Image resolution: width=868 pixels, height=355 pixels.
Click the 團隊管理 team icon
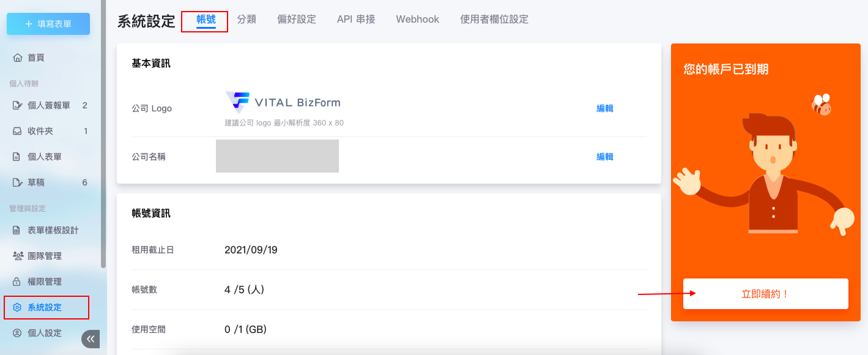coord(18,256)
